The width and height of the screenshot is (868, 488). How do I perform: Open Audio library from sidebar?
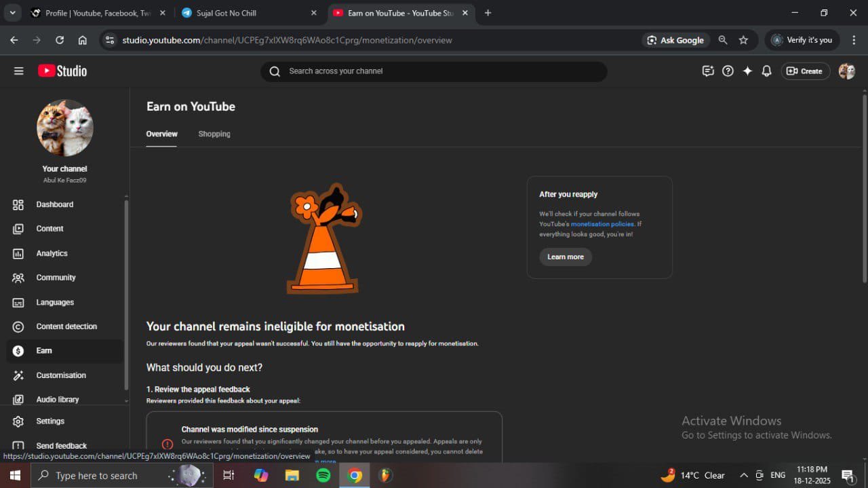pos(57,400)
